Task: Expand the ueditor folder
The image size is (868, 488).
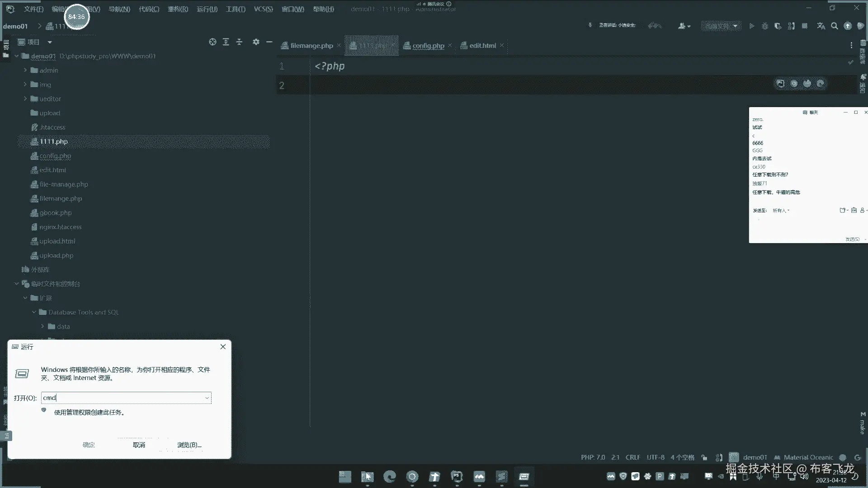Action: coord(25,99)
